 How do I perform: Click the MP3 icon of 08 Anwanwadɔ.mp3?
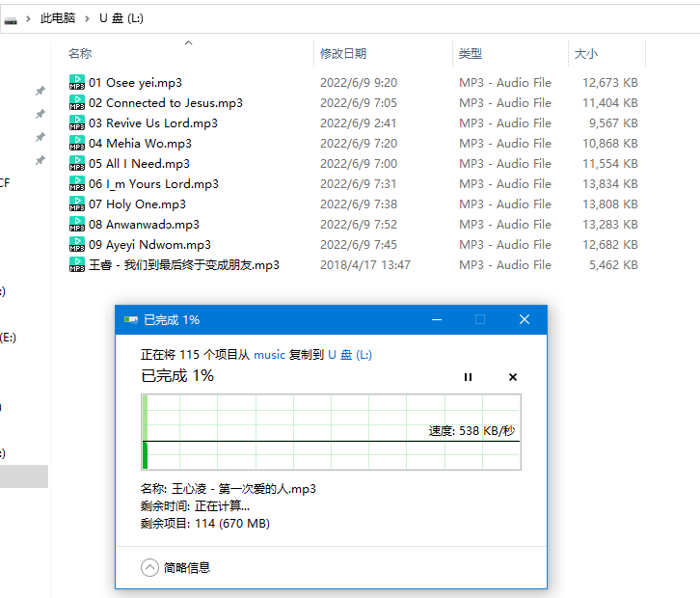pyautogui.click(x=77, y=224)
